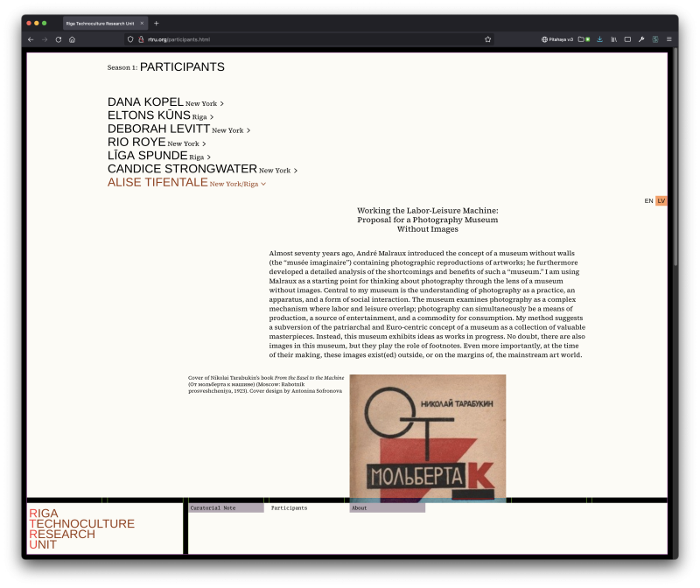Reload the current page
Screen dimensions: 700x588
(59, 39)
